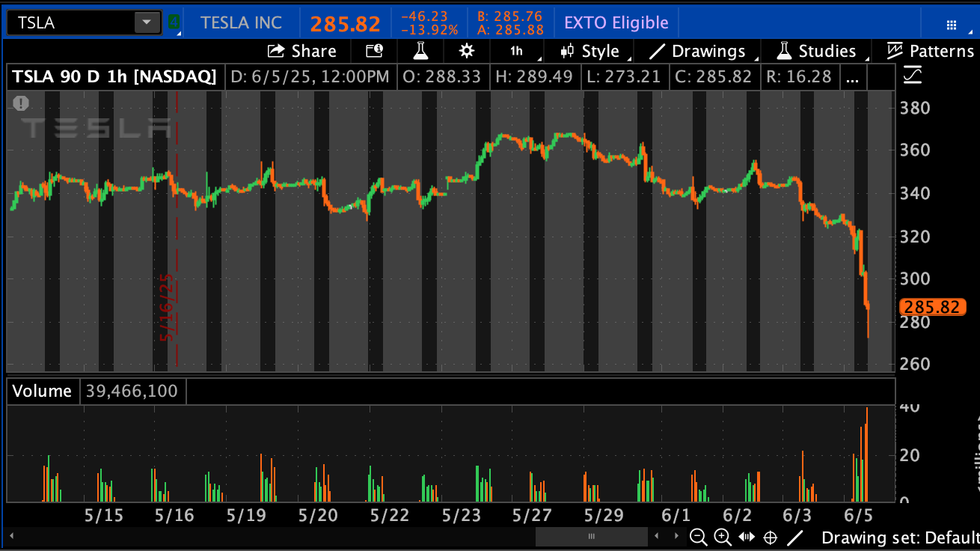
Task: Click the info card icon beside Share
Action: tap(374, 51)
